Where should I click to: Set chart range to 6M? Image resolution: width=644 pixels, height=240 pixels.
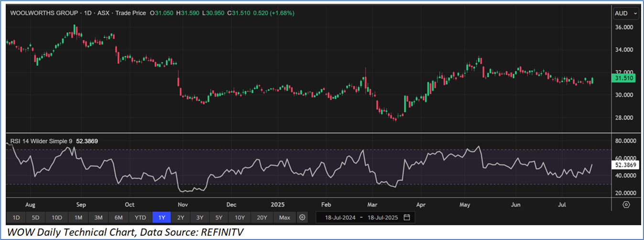coord(119,218)
